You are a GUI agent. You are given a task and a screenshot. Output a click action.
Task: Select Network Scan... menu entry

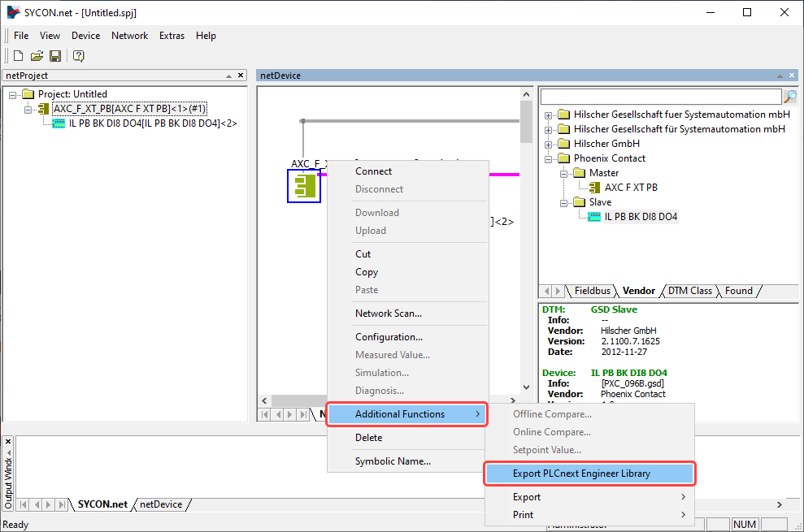(407, 314)
